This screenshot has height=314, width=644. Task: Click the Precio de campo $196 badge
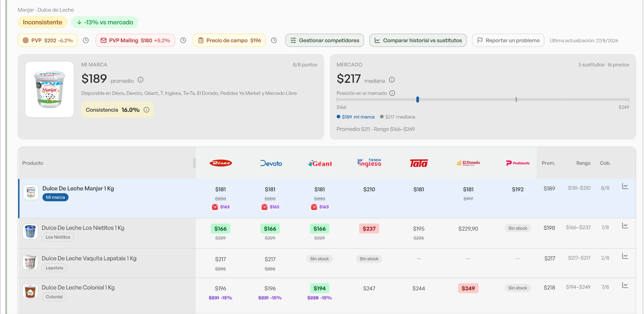tap(229, 40)
